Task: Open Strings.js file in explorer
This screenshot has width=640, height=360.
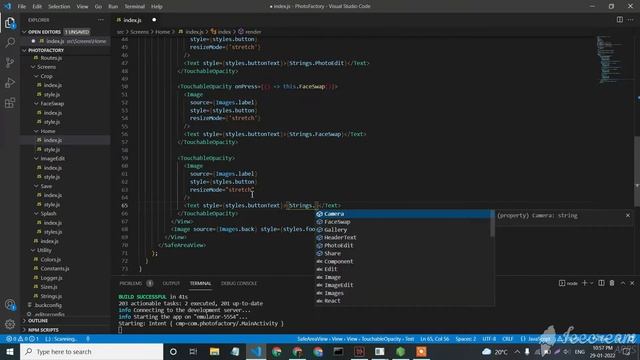Action: click(51, 296)
